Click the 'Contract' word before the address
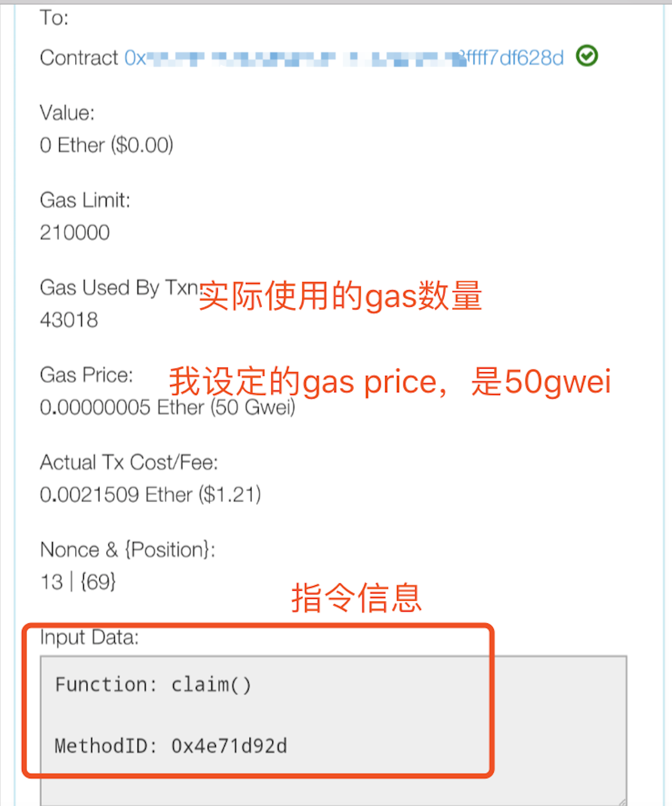Viewport: 672px width, 806px height. 79,57
